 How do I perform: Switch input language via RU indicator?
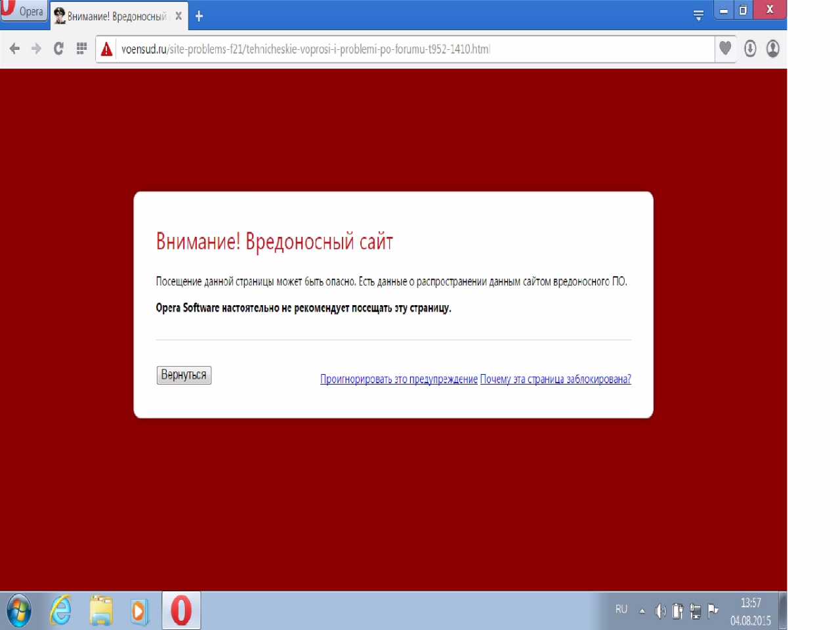pos(621,610)
